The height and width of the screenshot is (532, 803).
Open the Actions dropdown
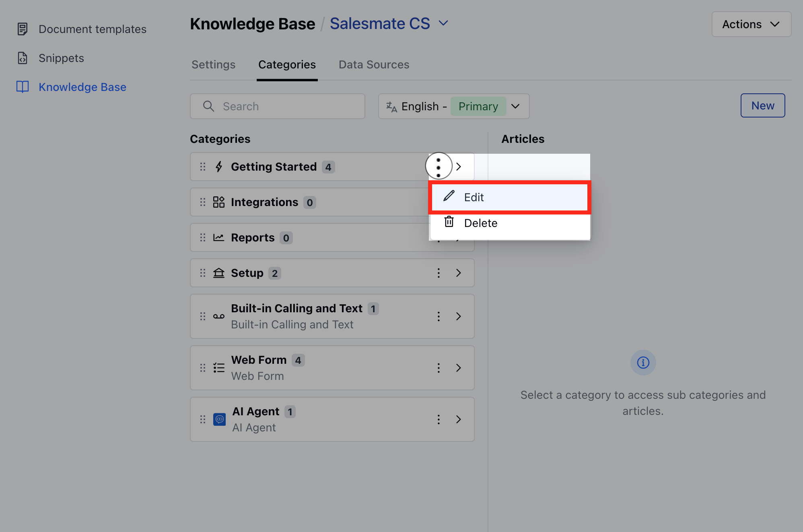click(x=751, y=24)
